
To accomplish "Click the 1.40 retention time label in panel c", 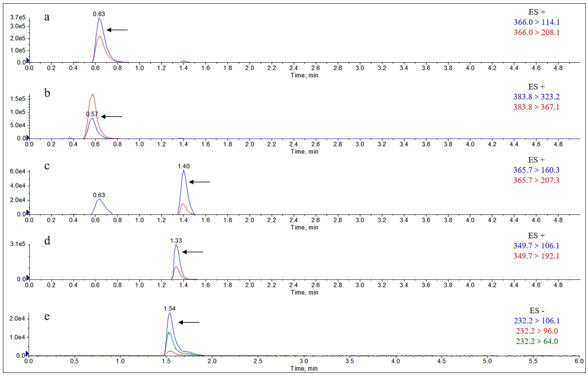I will pos(184,166).
